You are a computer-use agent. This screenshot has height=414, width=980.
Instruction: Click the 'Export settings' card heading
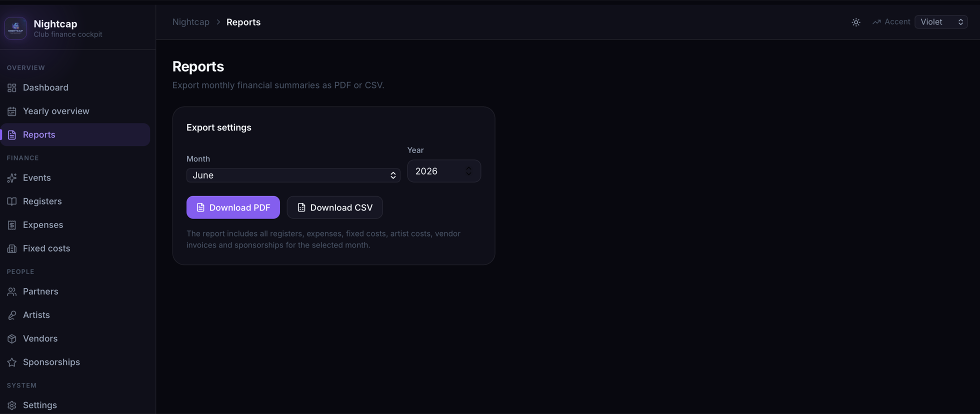[x=219, y=127]
